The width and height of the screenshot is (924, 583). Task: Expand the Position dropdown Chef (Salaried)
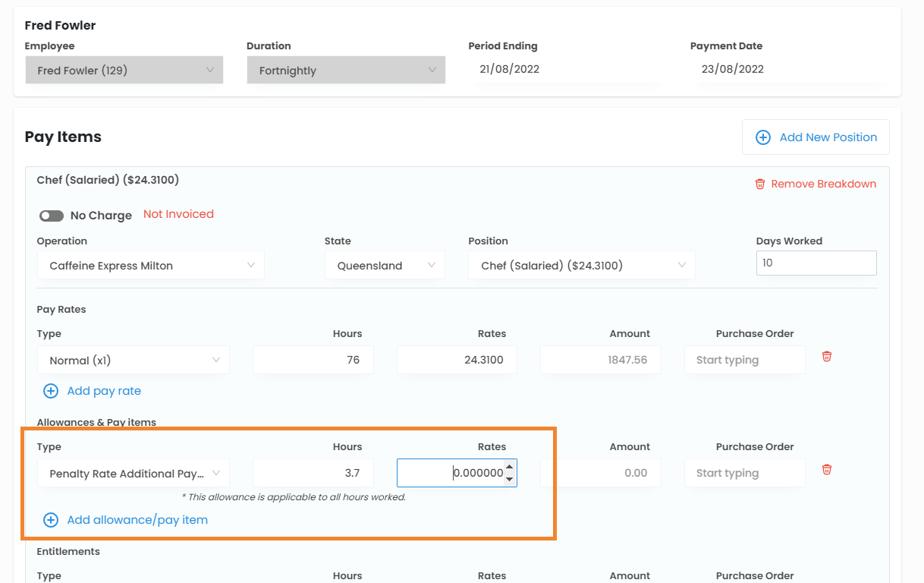tap(581, 266)
